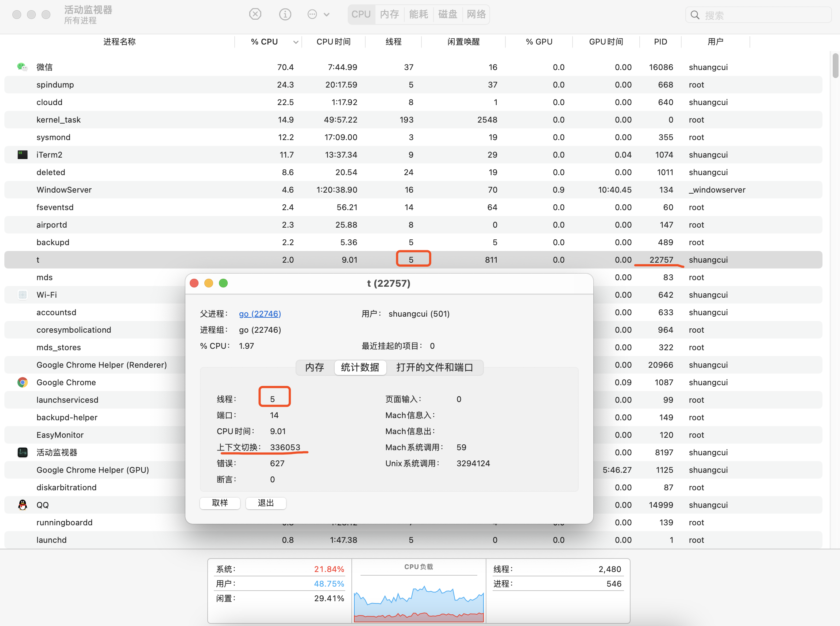Click the WeChat icon in process list
840x626 pixels.
pyautogui.click(x=22, y=67)
